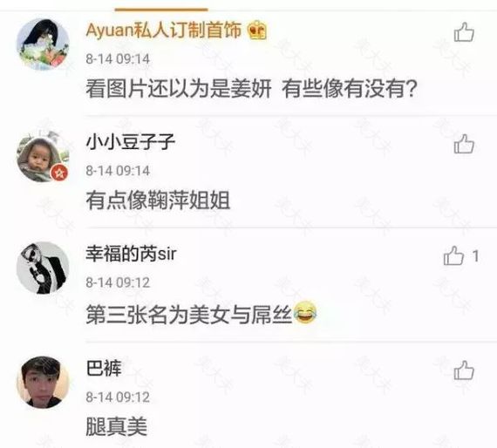The image size is (497, 448).
Task: Open the username 小小豆子子
Action: (130, 141)
